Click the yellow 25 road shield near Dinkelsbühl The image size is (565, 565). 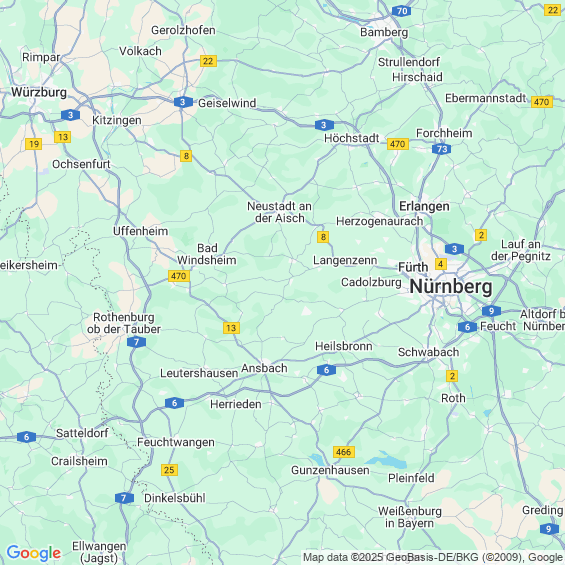(169, 470)
